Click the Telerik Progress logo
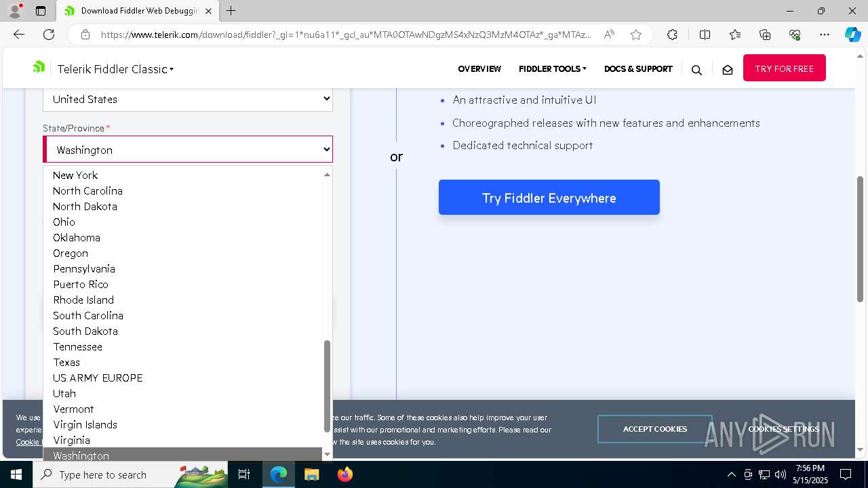The width and height of the screenshot is (868, 488). coord(39,67)
